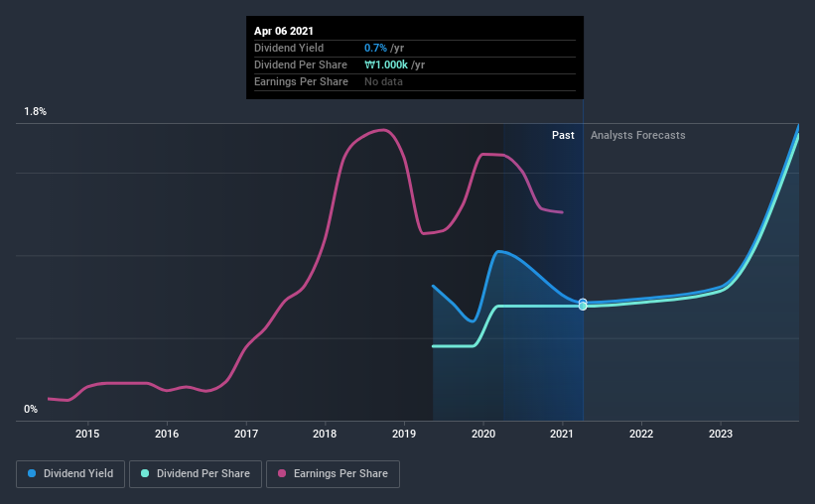Image resolution: width=815 pixels, height=504 pixels.
Task: Select the 2017 x-axis label
Action: 246,434
